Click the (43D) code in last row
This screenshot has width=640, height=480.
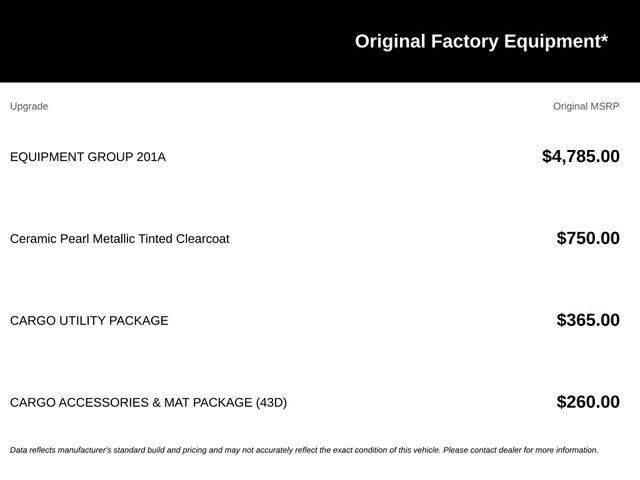point(271,402)
